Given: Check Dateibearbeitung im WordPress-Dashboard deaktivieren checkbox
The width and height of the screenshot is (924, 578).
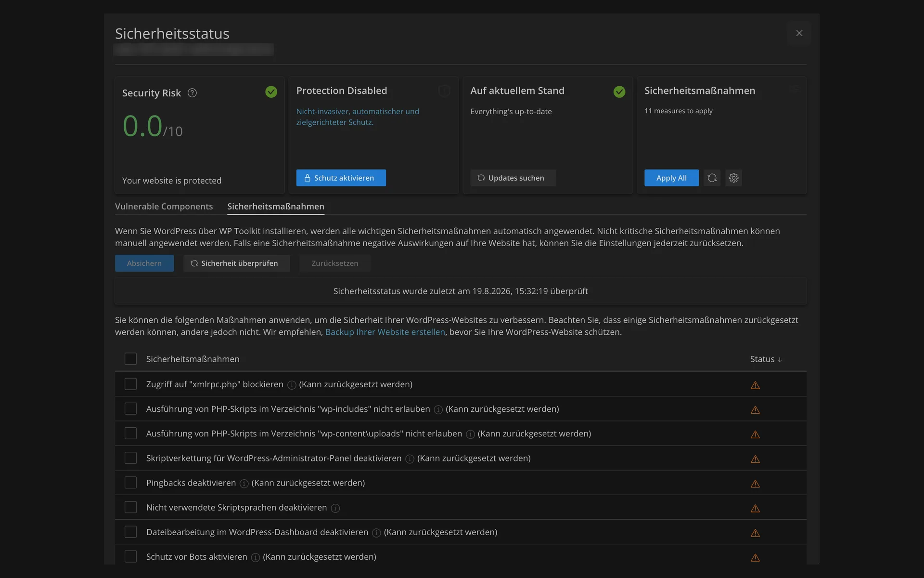Looking at the screenshot, I should tap(130, 532).
